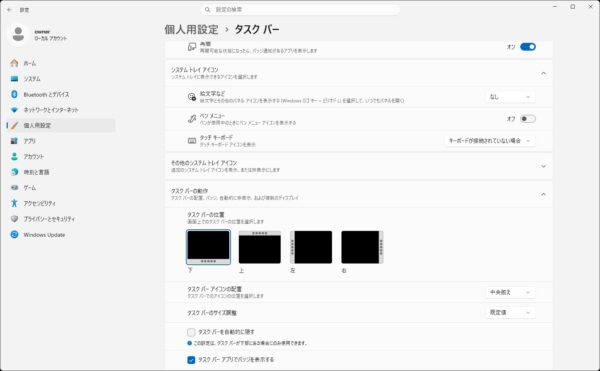Click the blue info icon under auto-hide
Image resolution: width=600 pixels, height=371 pixels.
pos(189,343)
